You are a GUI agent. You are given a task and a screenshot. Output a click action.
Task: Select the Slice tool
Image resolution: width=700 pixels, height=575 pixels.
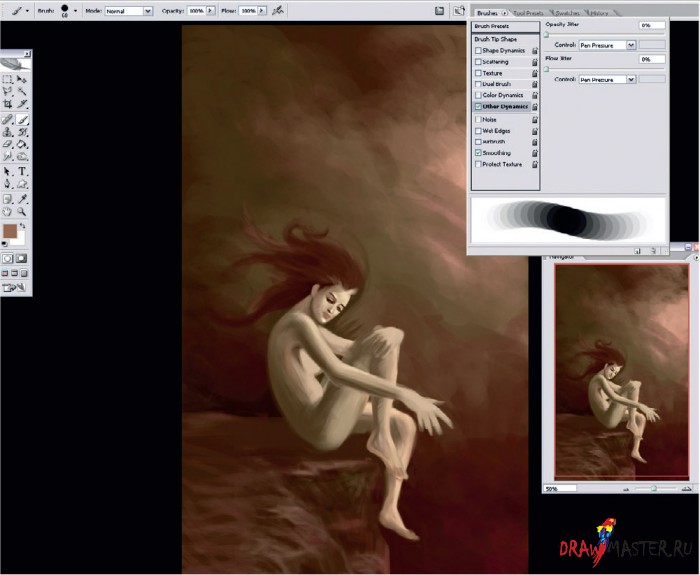(x=22, y=104)
